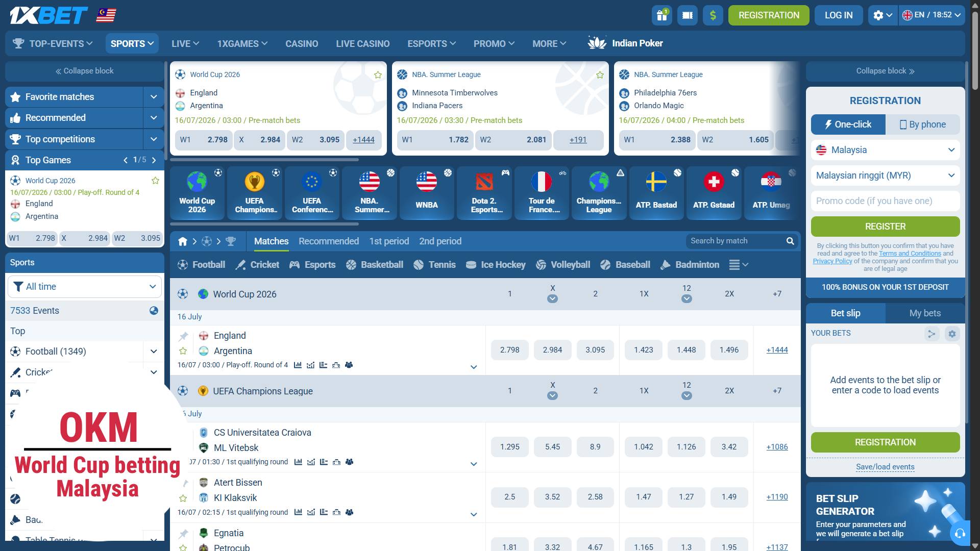The width and height of the screenshot is (980, 551).
Task: Click odds 2.798 for England win
Action: coord(509,350)
